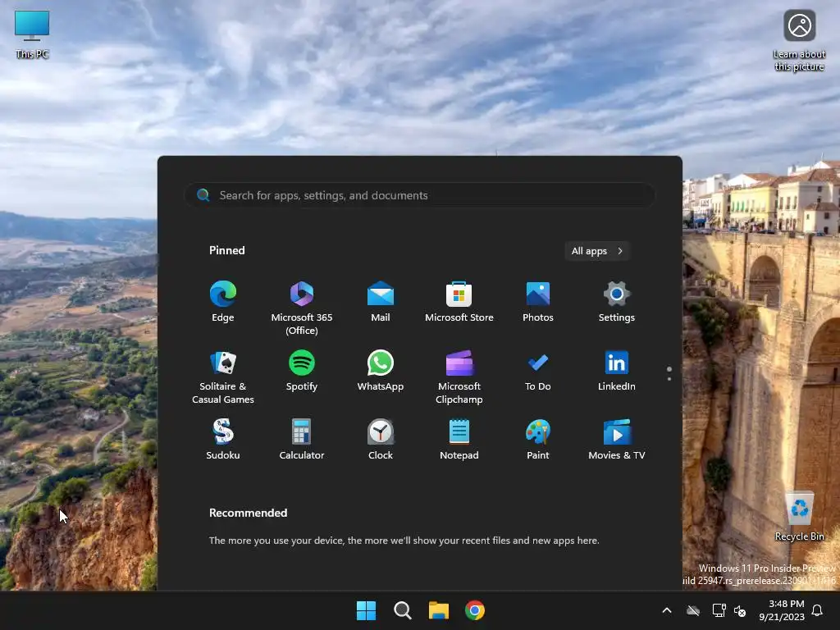This screenshot has height=630, width=840.
Task: Open the Calculator app
Action: click(302, 440)
